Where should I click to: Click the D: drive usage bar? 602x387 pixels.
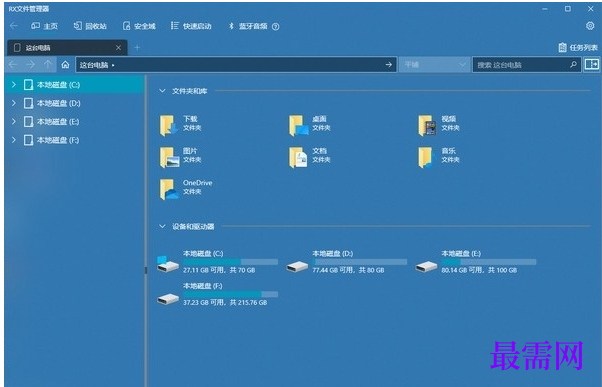pyautogui.click(x=359, y=262)
